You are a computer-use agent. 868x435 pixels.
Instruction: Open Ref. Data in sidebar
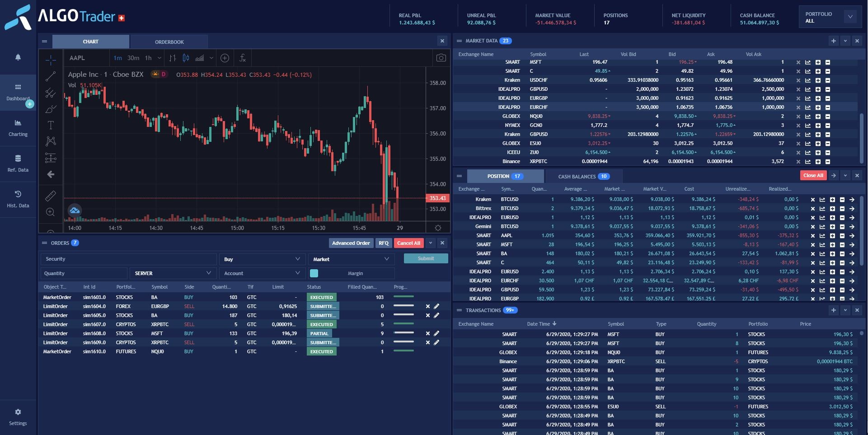tap(18, 164)
